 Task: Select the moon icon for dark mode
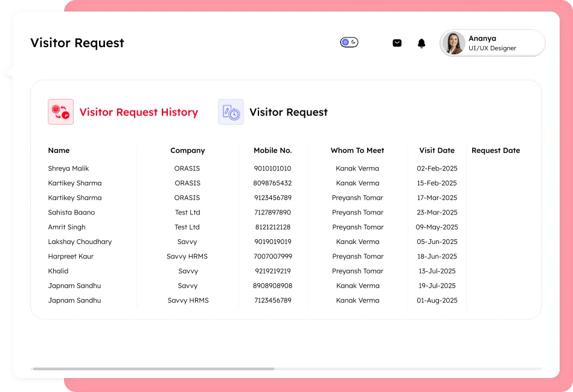coord(354,42)
